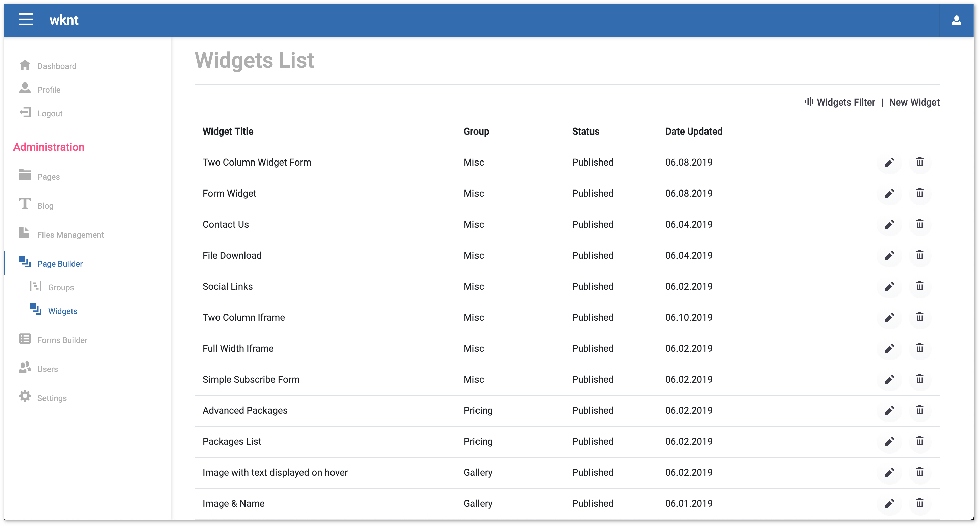Create a New Widget
Screen dimensions: 980x526
(914, 102)
